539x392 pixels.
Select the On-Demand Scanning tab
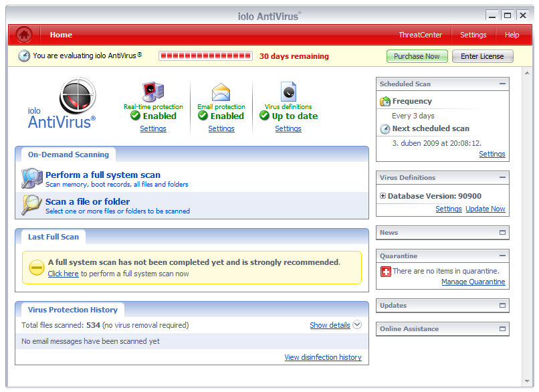(68, 155)
